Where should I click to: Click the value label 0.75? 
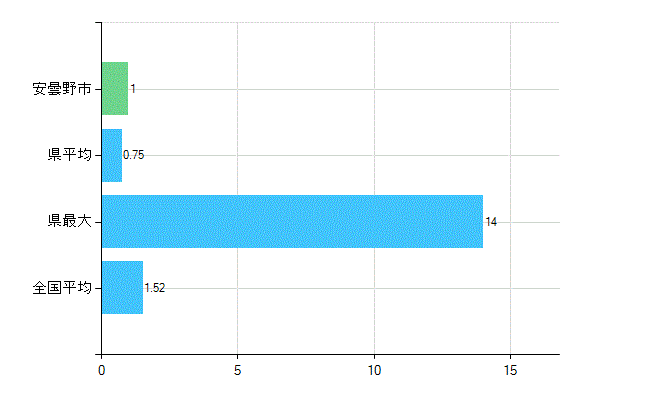(x=133, y=155)
